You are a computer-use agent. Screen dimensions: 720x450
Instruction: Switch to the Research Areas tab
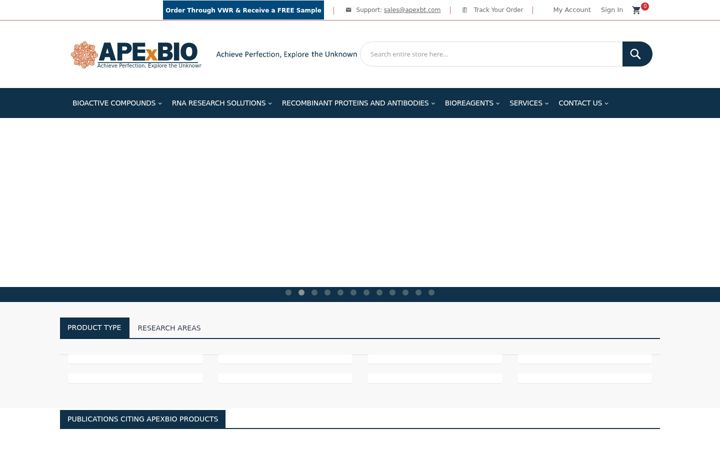point(169,328)
